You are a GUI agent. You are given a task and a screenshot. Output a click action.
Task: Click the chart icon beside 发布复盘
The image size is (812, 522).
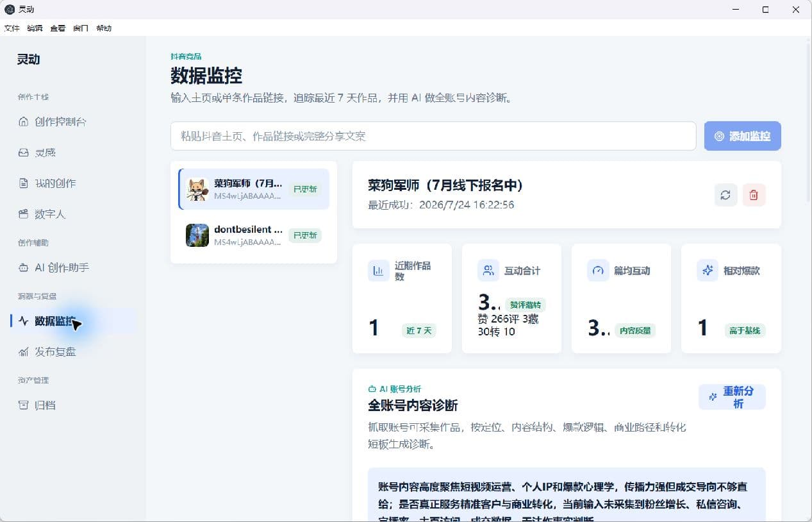24,352
